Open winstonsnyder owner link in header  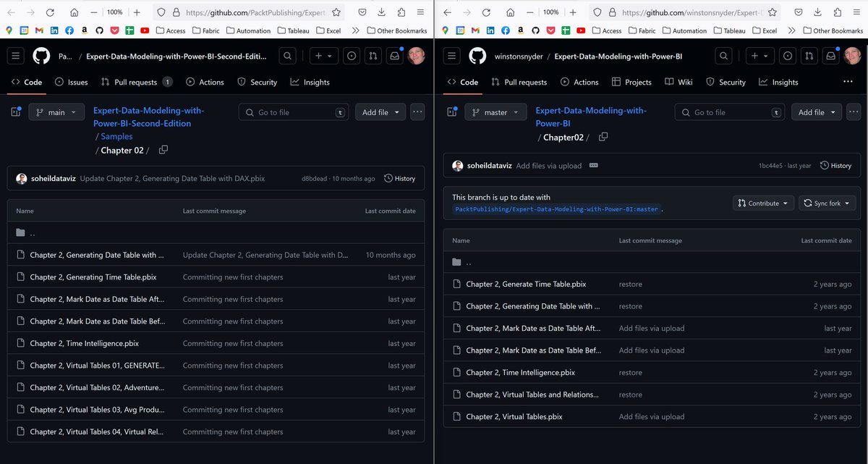tap(519, 56)
